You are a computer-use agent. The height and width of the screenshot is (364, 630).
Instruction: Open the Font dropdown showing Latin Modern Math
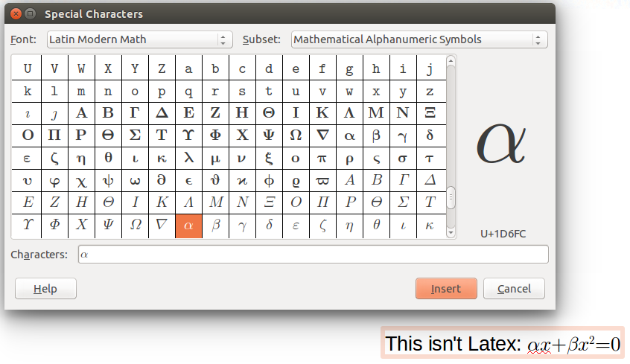pyautogui.click(x=139, y=39)
